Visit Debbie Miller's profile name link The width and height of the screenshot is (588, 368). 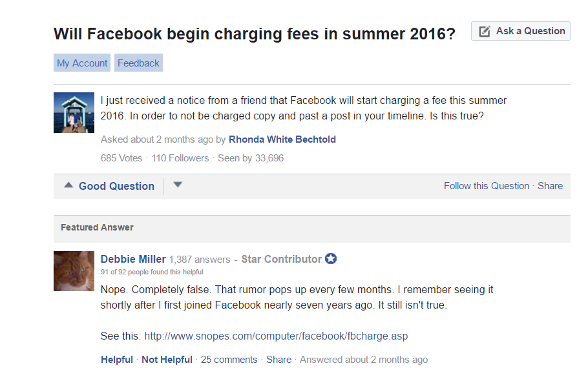click(x=133, y=259)
